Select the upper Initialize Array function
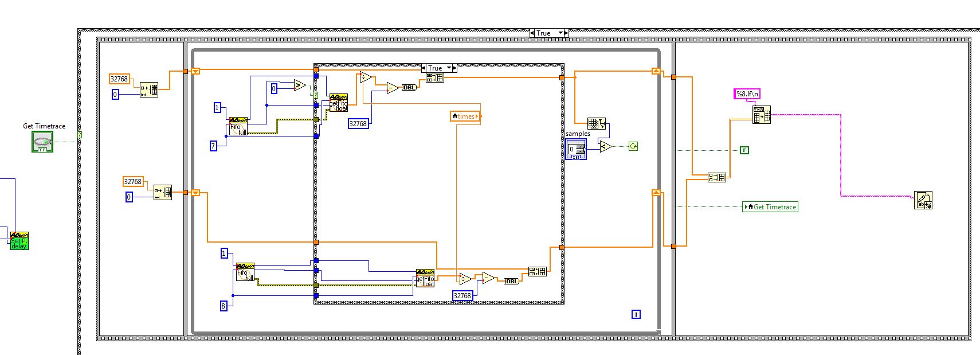This screenshot has width=980, height=355. pos(149,89)
